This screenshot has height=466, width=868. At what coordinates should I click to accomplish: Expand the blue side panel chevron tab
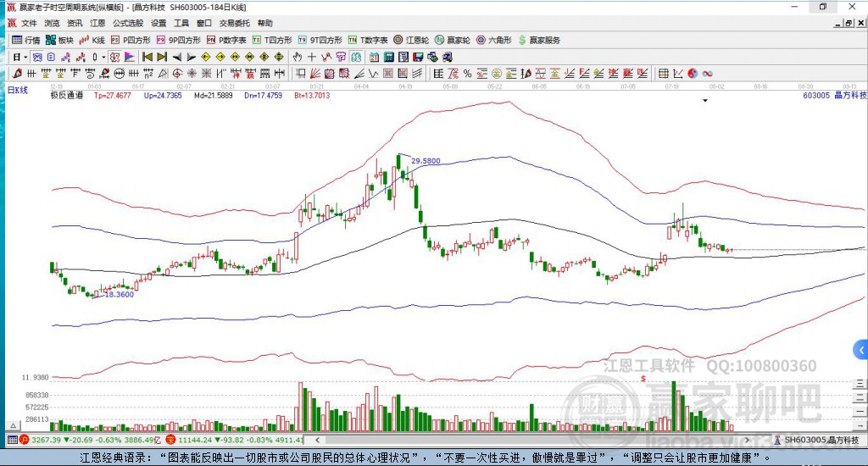[861, 350]
